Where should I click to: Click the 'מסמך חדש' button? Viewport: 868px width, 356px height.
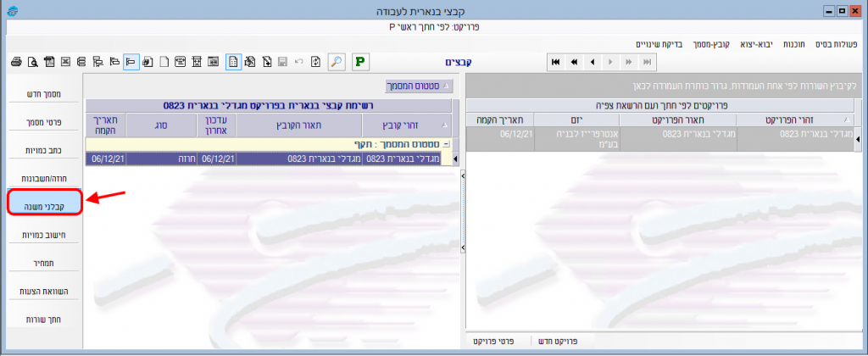(x=43, y=93)
